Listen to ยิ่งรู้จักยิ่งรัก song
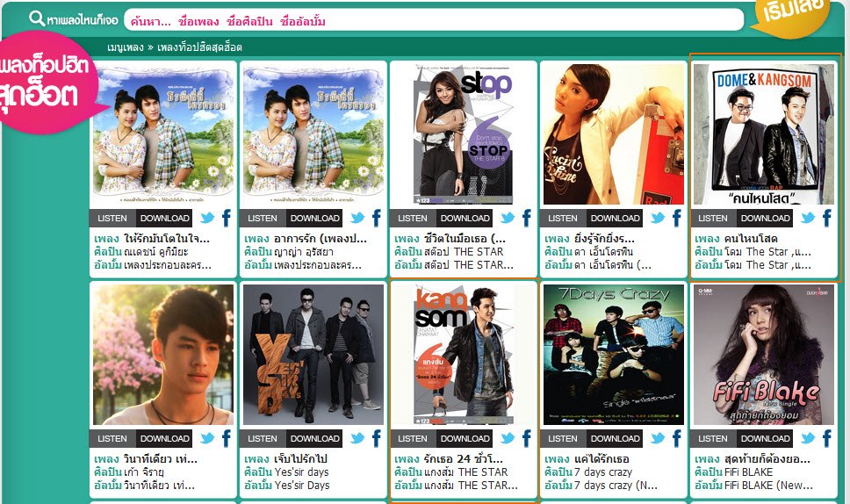The image size is (850, 504). click(563, 219)
